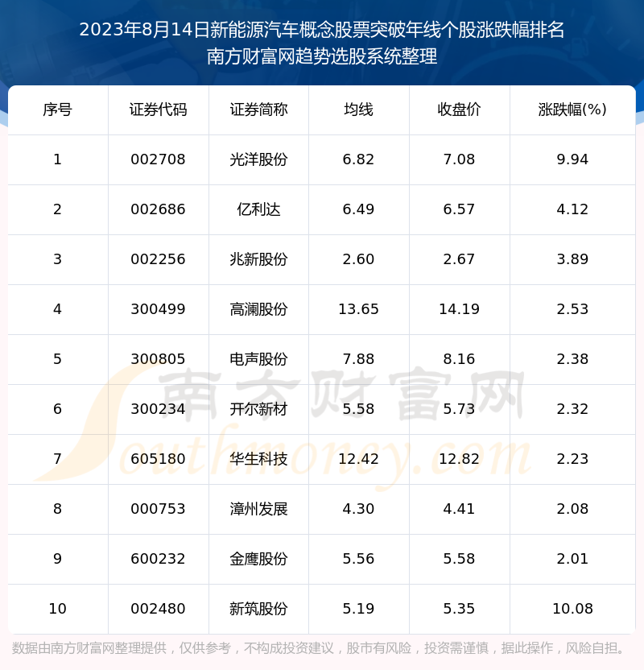
Task: Click 光洋股份 change value 9.94
Action: (572, 159)
